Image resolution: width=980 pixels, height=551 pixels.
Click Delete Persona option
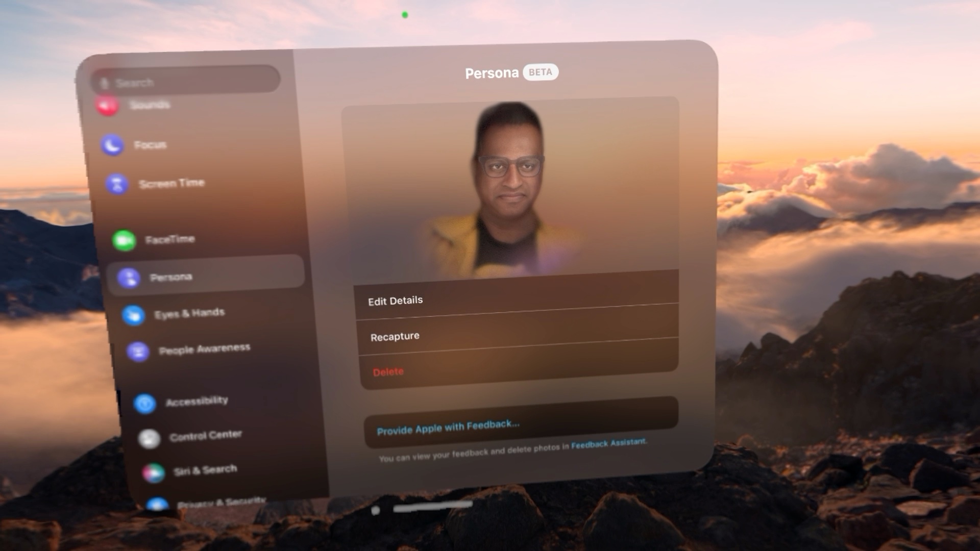click(x=388, y=371)
